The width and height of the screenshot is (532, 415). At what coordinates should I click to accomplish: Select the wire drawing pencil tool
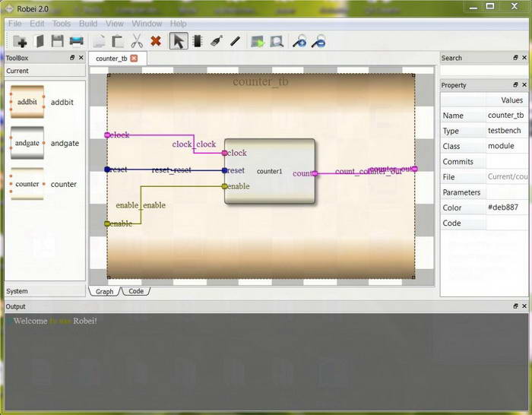point(235,41)
